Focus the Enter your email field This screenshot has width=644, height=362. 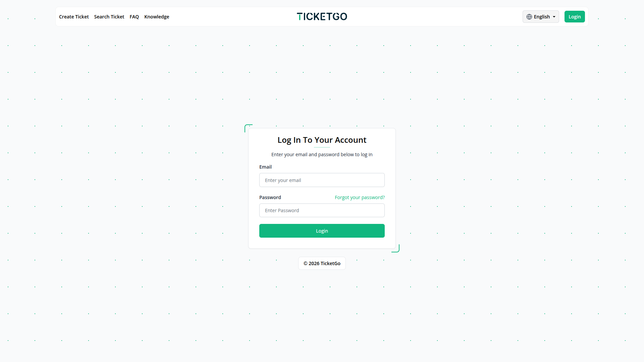point(322,180)
